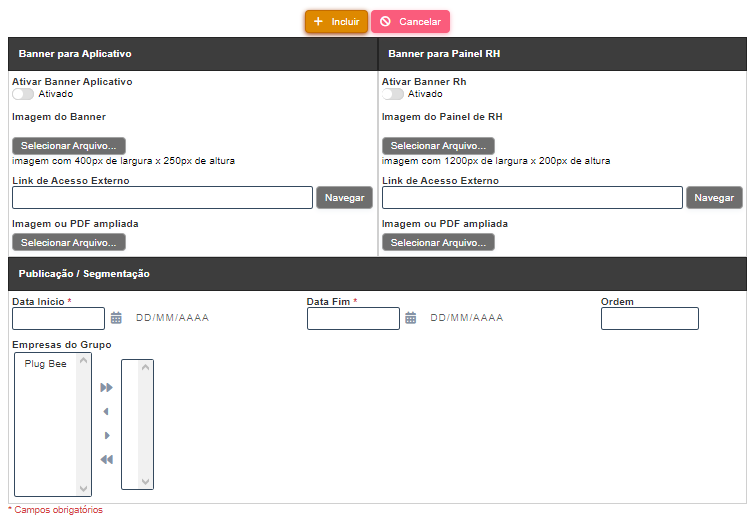Focus the Ordem input field
Viewport: 754px width, 517px height.
click(x=649, y=318)
